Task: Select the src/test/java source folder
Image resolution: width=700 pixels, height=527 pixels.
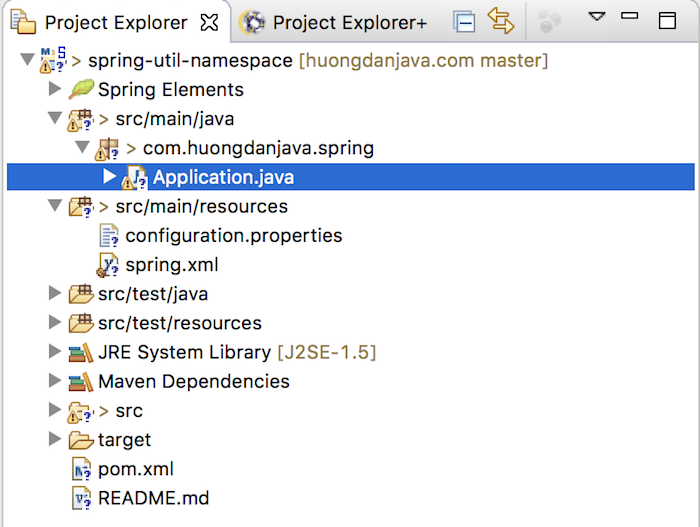Action: (153, 294)
